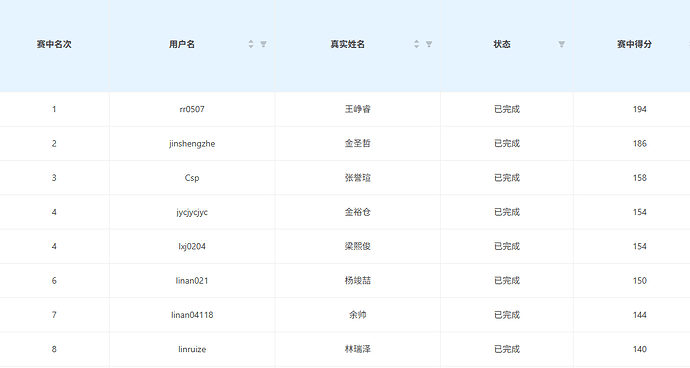Click rank 4 in jycjycjyc row

coord(54,212)
